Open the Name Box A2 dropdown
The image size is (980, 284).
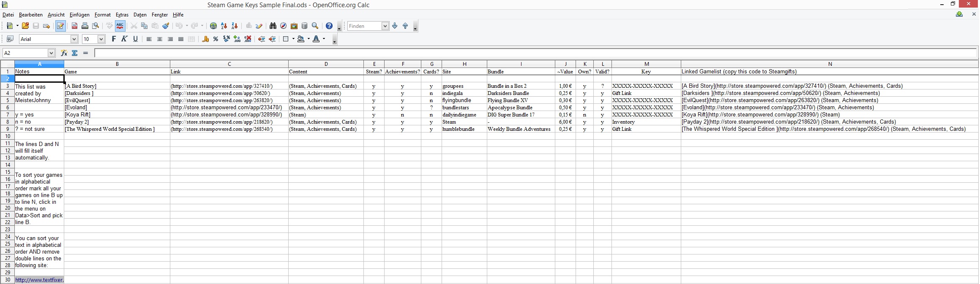(x=52, y=53)
